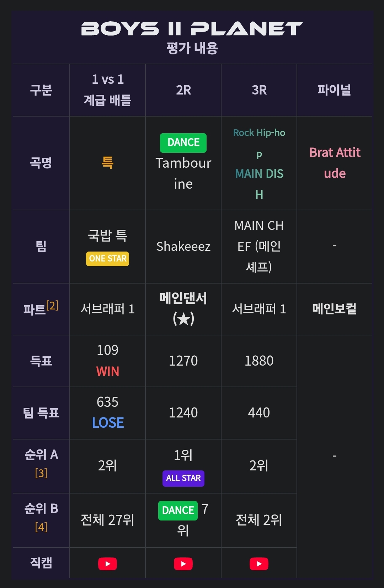The height and width of the screenshot is (588, 384).
Task: Select the 파이널 column header
Action: (x=334, y=90)
